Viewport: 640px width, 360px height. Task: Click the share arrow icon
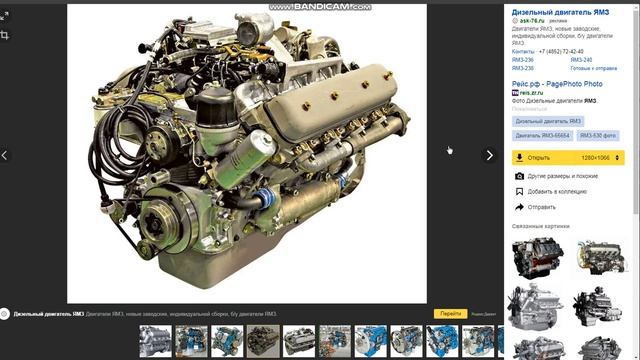(x=519, y=207)
